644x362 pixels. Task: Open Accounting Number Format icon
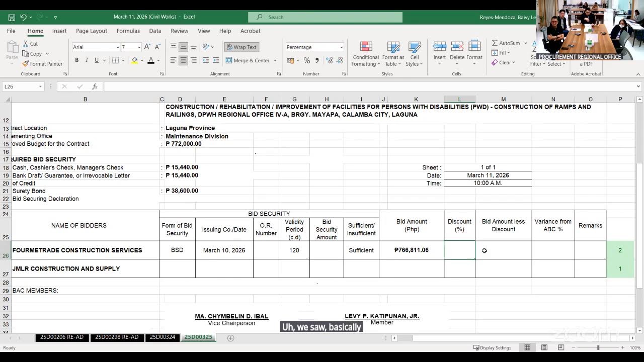(x=292, y=60)
